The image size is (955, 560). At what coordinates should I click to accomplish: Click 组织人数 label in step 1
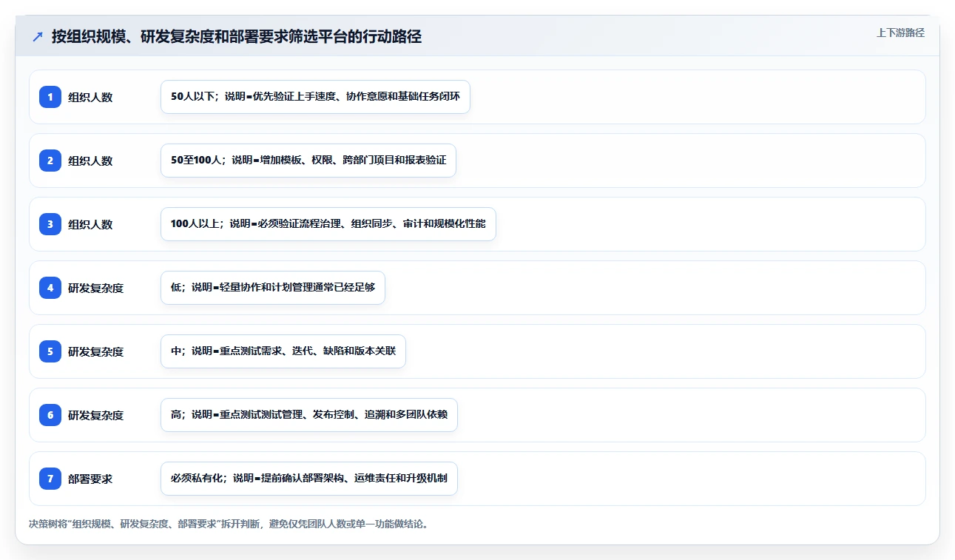coord(90,97)
